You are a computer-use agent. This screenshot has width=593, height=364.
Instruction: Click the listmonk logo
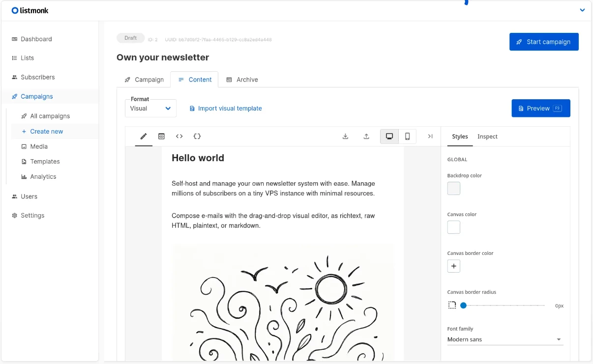(30, 10)
